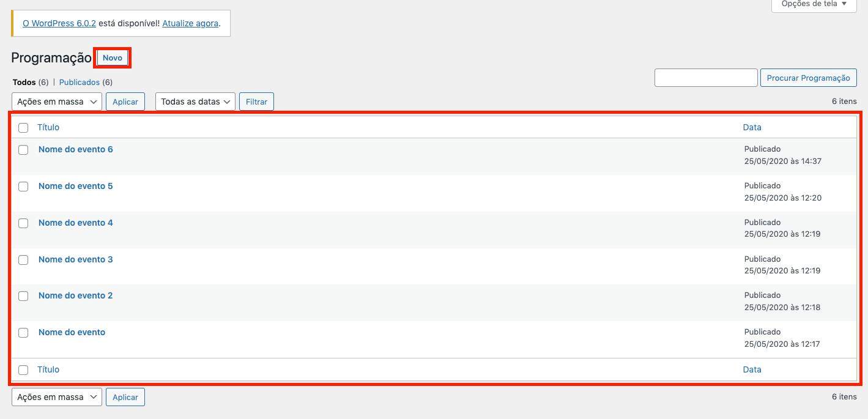Click the Filtrar button

tap(256, 102)
